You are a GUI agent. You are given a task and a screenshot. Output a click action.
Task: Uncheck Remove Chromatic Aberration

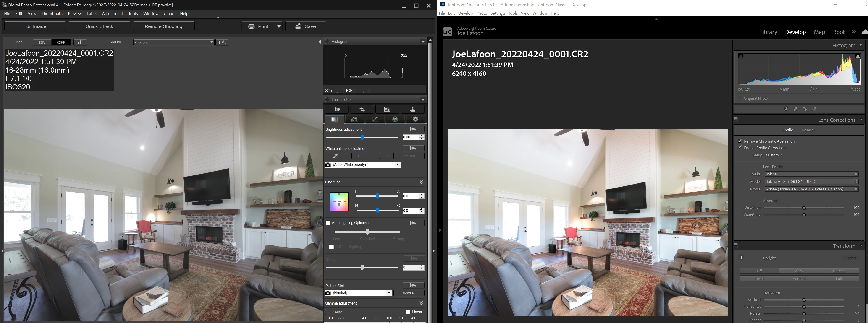pyautogui.click(x=740, y=141)
